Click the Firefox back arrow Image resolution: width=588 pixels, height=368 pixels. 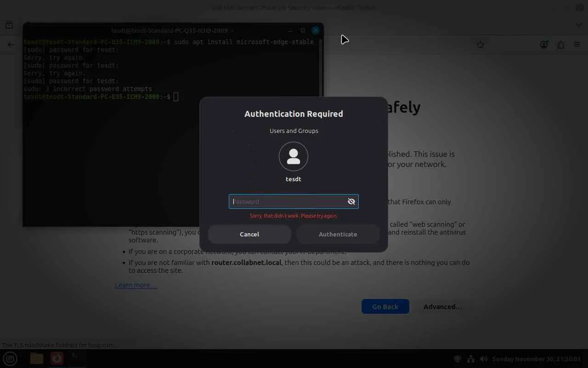[x=11, y=45]
